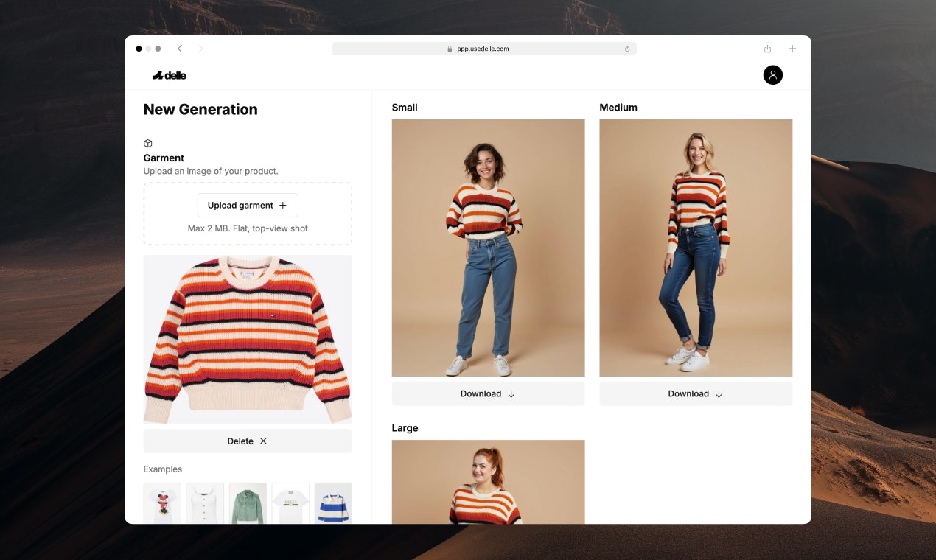Image resolution: width=936 pixels, height=560 pixels.
Task: Download the Small generated image
Action: (x=488, y=393)
